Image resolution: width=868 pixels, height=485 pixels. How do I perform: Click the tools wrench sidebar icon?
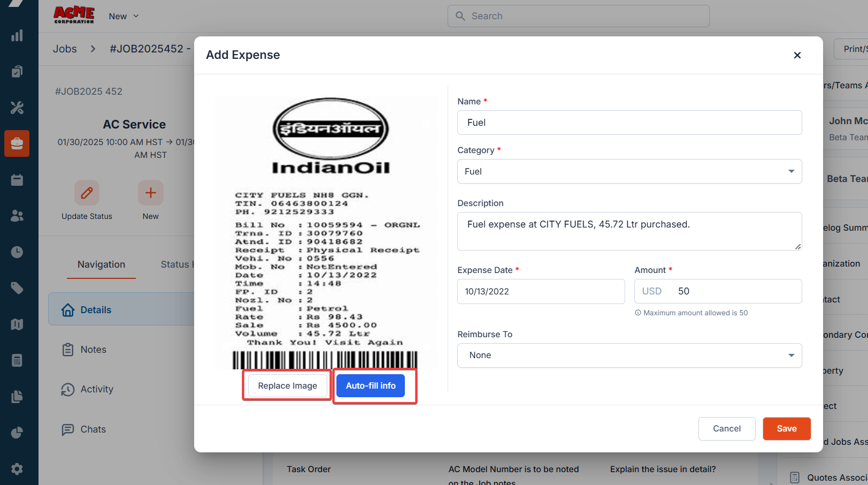click(x=17, y=108)
